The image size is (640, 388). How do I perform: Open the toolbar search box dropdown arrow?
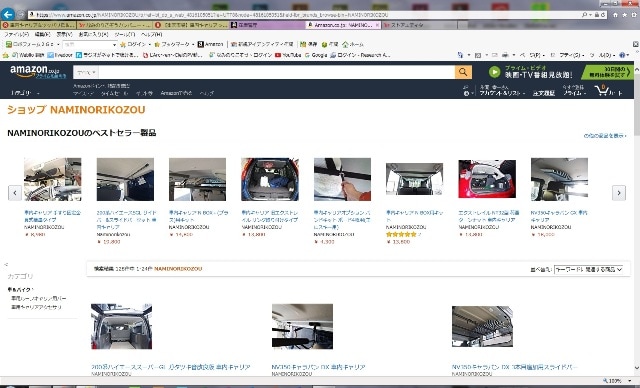point(114,44)
